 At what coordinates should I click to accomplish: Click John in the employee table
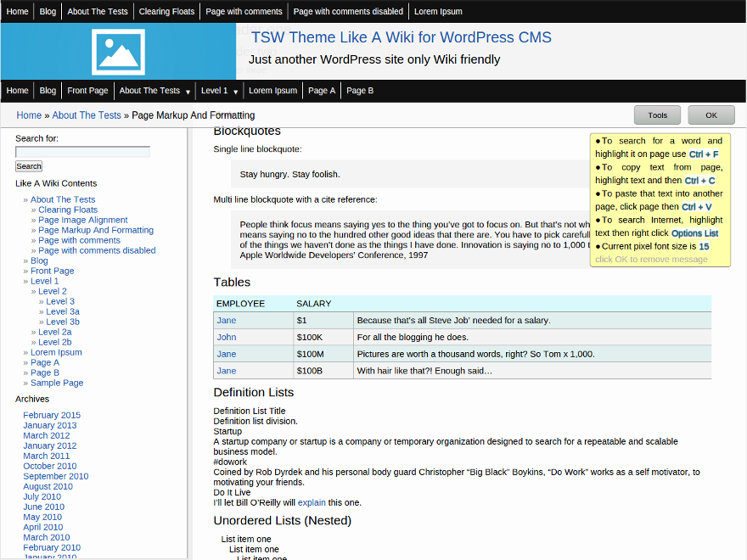point(226,337)
